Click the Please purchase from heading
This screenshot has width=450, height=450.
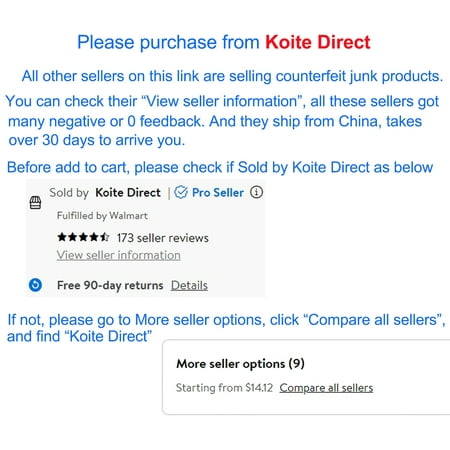168,42
